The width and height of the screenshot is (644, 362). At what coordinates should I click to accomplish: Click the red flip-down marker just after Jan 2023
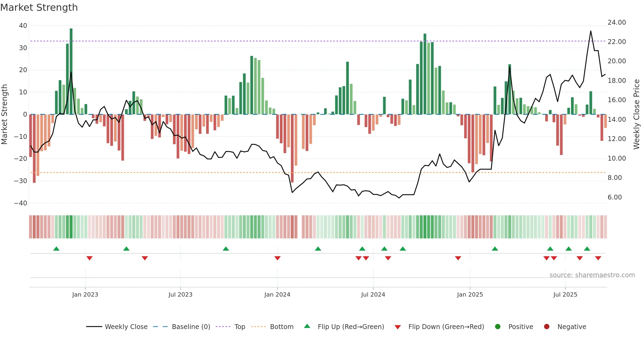tap(90, 258)
